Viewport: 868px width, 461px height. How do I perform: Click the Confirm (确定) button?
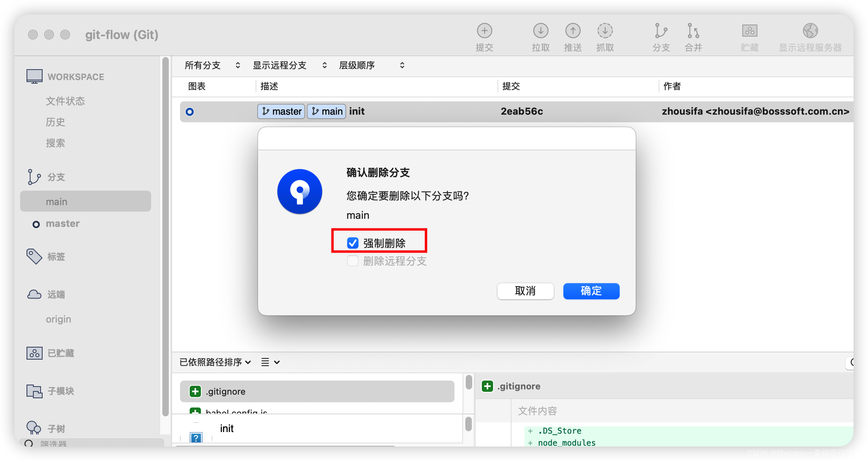(591, 291)
